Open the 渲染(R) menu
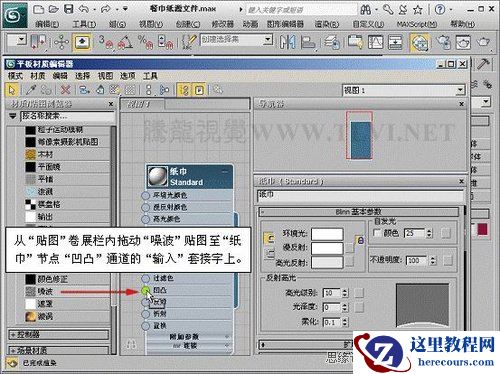The height and width of the screenshot is (374, 500). (x=327, y=24)
